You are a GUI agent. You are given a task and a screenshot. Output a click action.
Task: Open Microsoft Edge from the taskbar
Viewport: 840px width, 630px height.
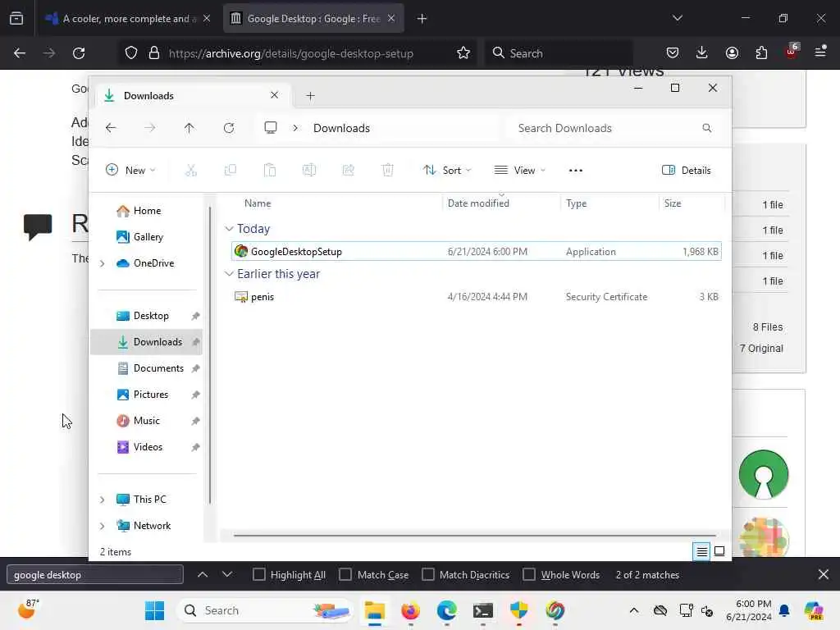pyautogui.click(x=447, y=610)
